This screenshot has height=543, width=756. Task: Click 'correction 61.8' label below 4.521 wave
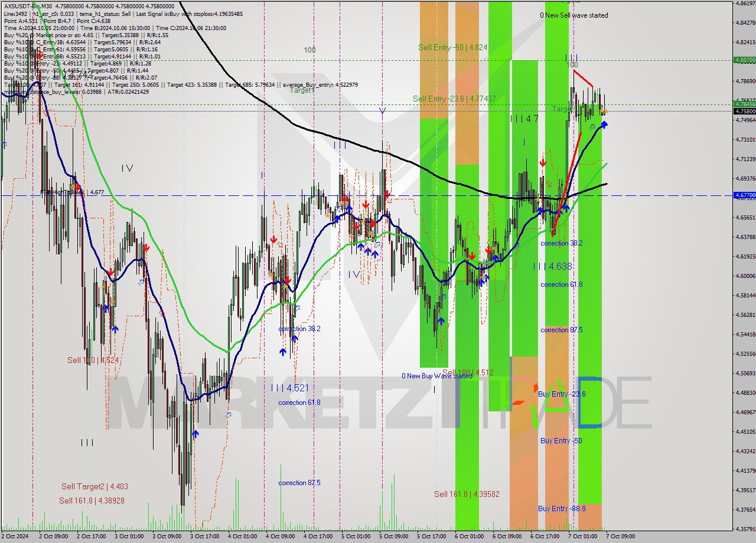pos(299,403)
